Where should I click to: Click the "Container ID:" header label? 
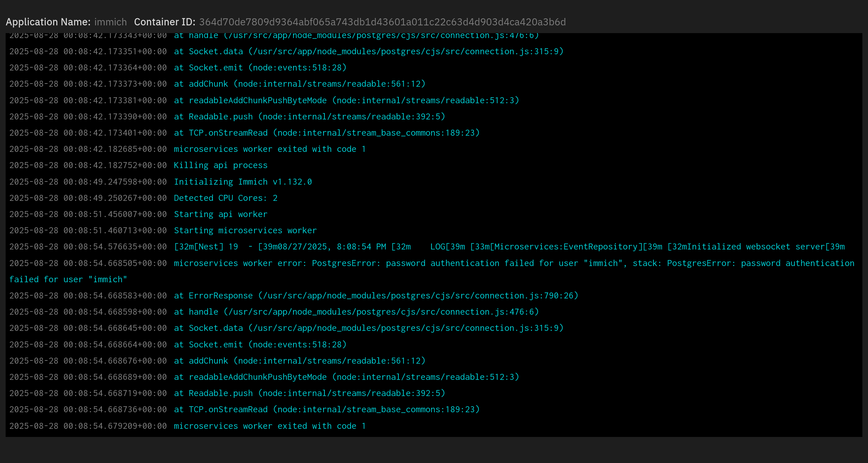(165, 22)
